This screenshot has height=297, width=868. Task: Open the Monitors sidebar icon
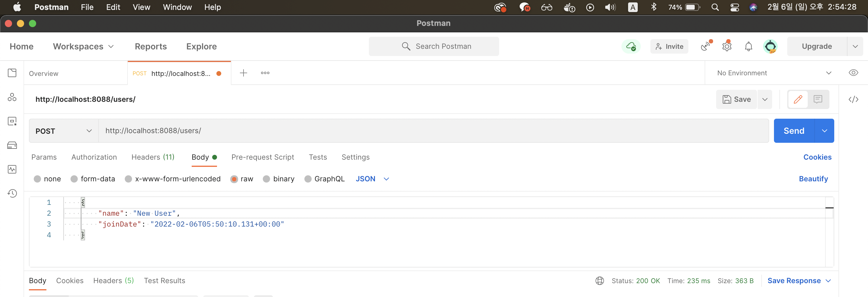point(12,169)
